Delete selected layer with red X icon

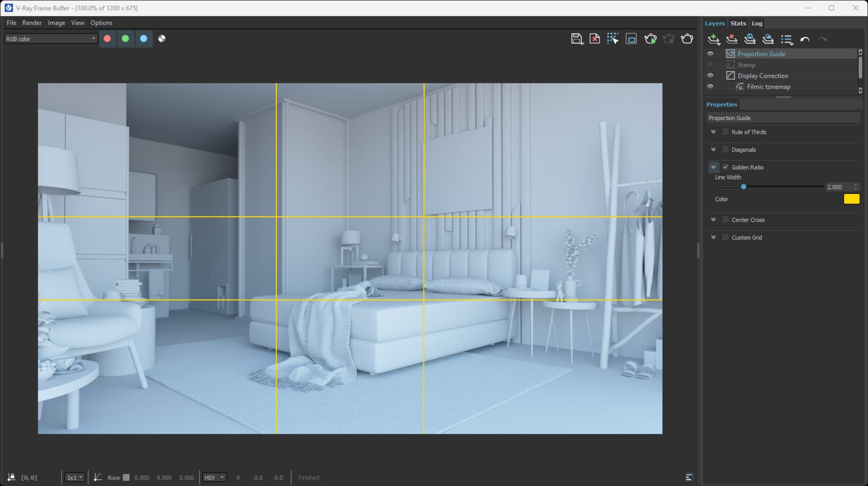(731, 39)
